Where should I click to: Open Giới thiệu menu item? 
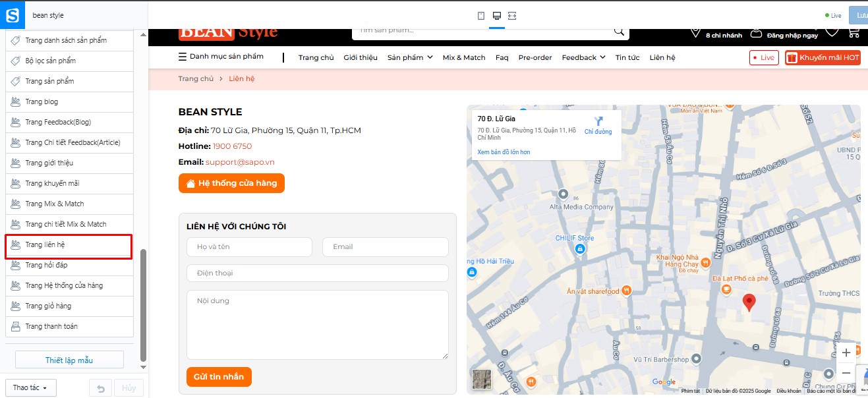click(x=361, y=57)
